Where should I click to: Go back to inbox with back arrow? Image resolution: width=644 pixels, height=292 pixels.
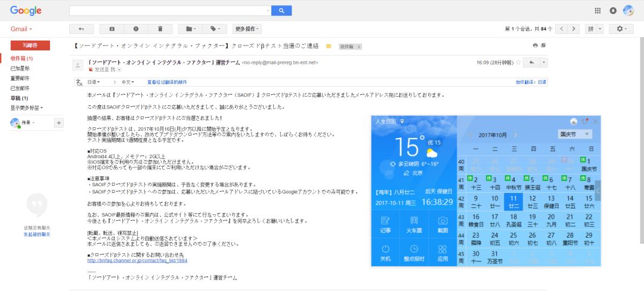click(x=81, y=29)
